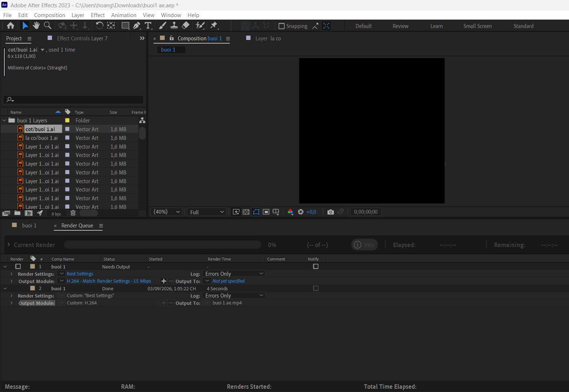Toggle the Region of Interest button
The width and height of the screenshot is (569, 392).
(266, 212)
